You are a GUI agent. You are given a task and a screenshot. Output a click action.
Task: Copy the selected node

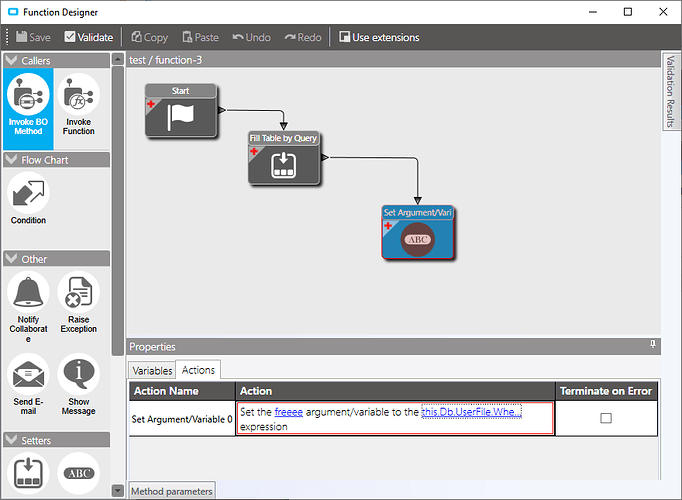[x=150, y=37]
